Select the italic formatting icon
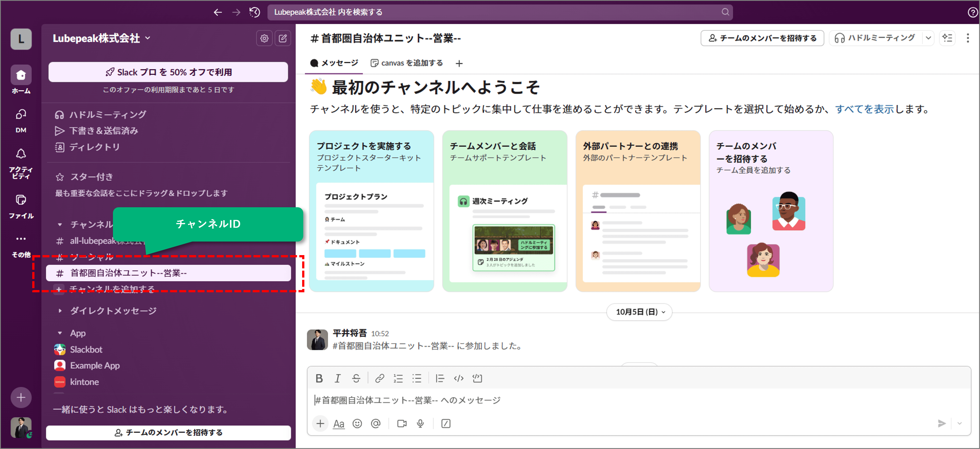 point(337,378)
